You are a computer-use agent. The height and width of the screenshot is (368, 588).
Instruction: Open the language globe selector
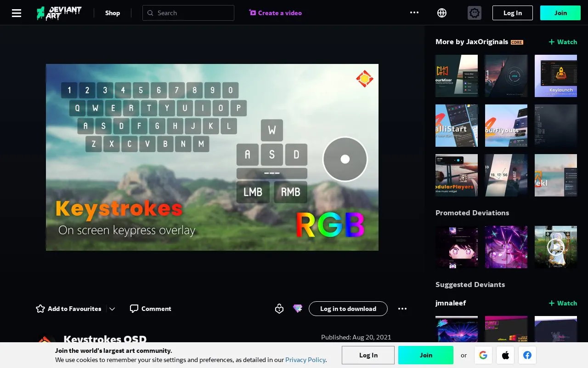click(x=442, y=13)
